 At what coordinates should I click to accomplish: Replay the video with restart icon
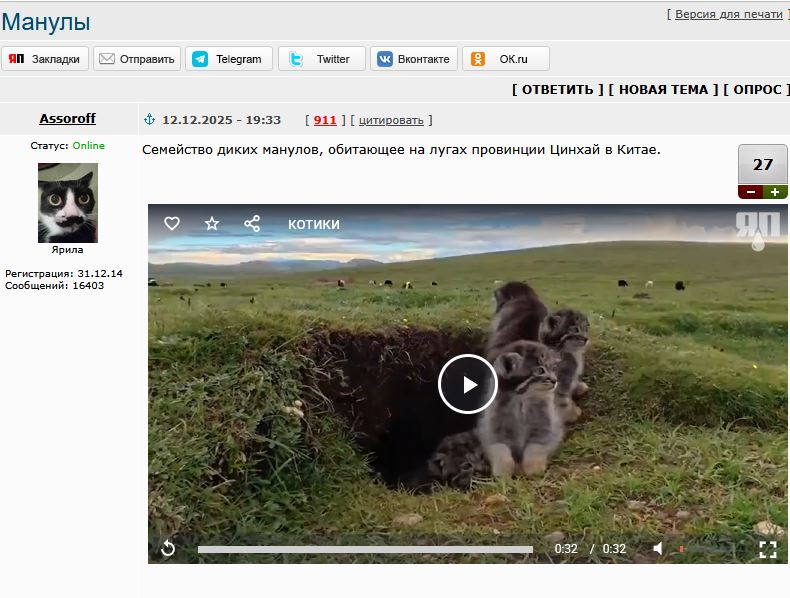pyautogui.click(x=168, y=548)
